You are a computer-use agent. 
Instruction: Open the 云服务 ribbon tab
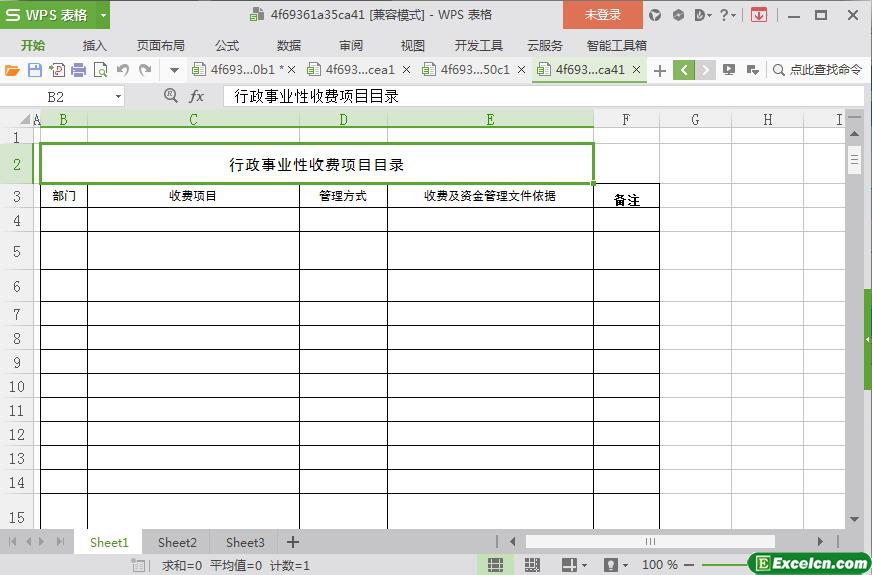544,46
